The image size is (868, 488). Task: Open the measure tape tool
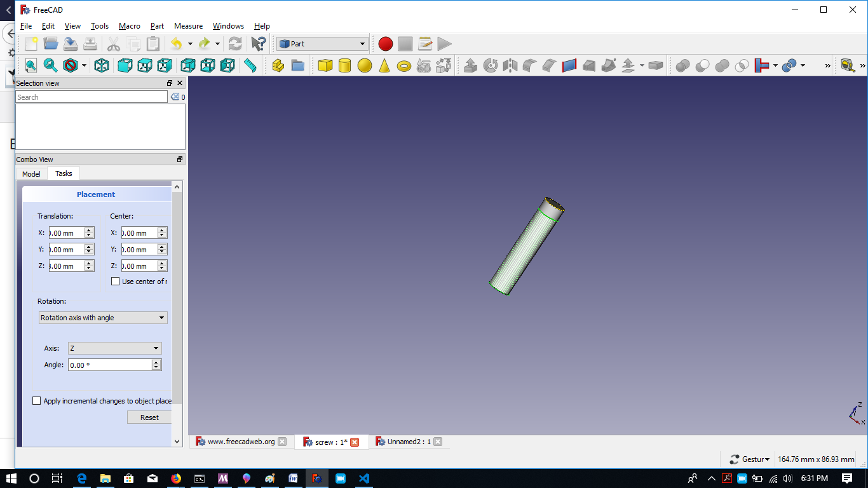pyautogui.click(x=848, y=65)
